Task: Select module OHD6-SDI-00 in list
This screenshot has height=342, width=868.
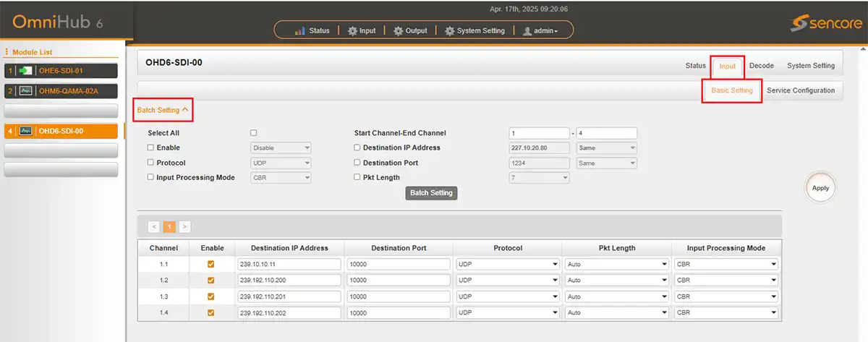Action: pos(61,131)
